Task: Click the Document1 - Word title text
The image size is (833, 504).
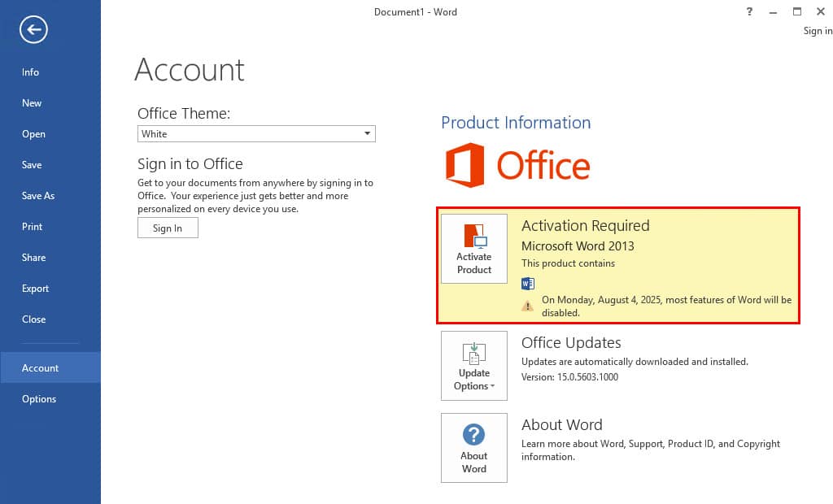Action: 416,11
